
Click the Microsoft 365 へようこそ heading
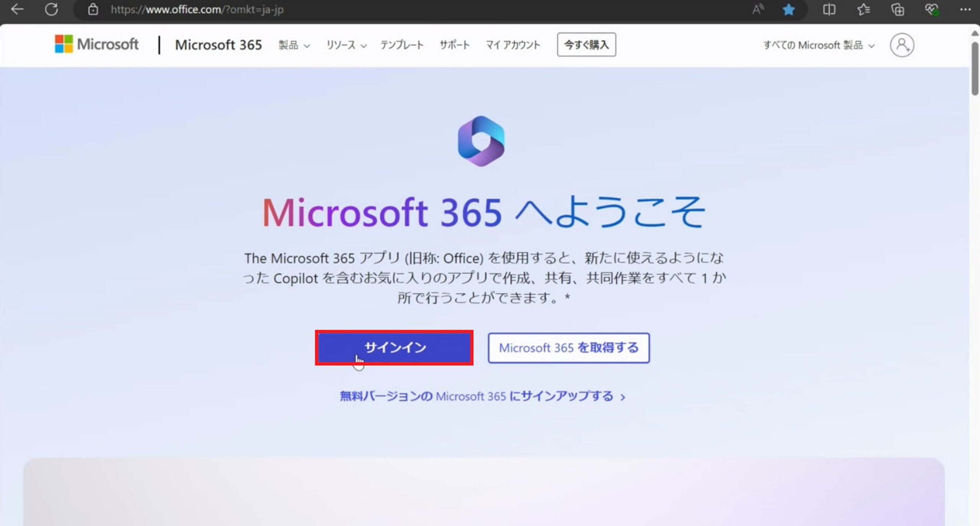coord(483,212)
